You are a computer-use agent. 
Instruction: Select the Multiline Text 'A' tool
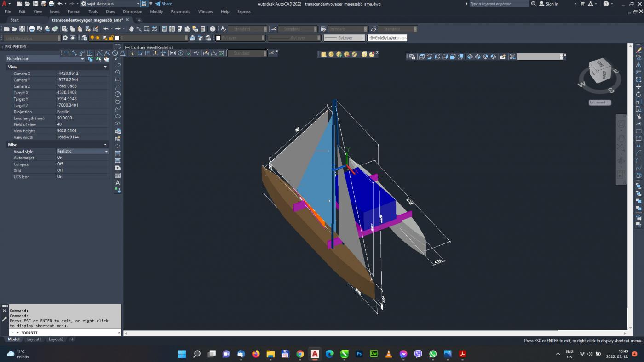[118, 183]
